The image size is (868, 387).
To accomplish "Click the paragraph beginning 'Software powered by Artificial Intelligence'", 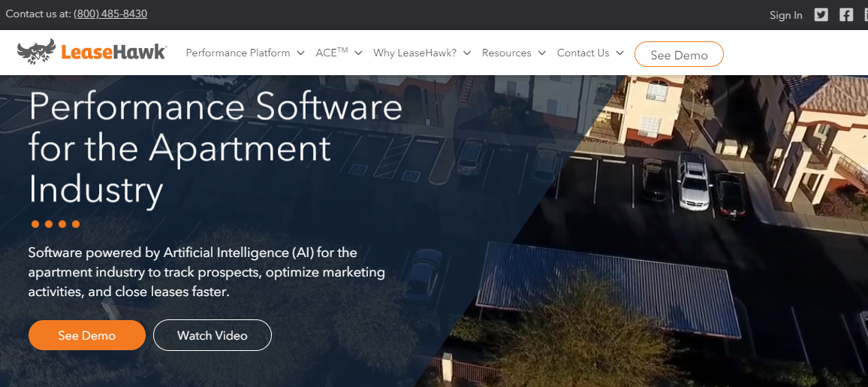I will tap(206, 272).
